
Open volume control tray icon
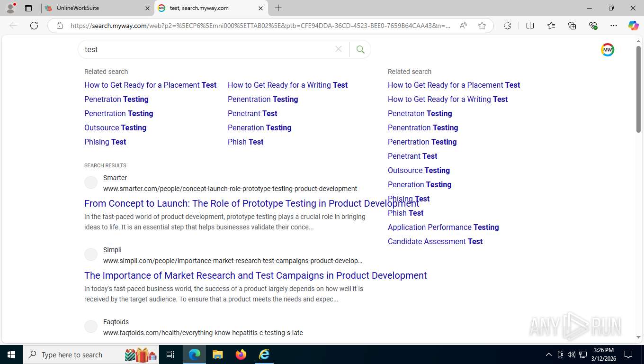click(x=571, y=355)
